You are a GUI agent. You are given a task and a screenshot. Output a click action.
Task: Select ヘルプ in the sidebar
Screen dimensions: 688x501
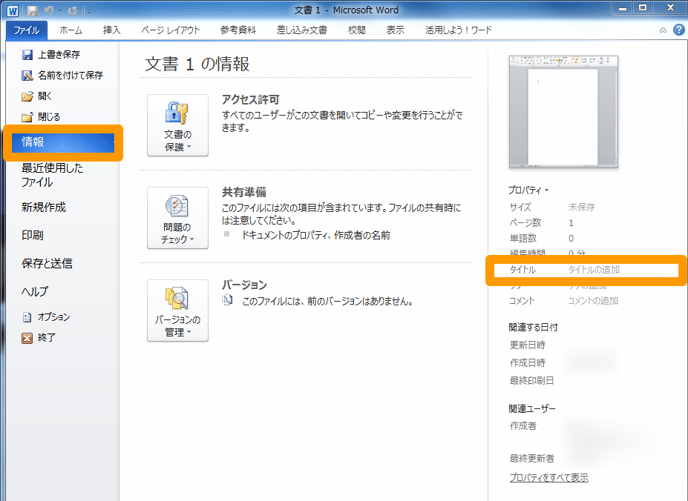pos(35,291)
